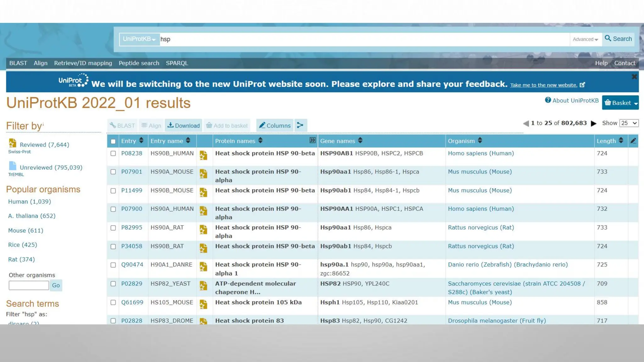Select the P07901 entry checkbox
This screenshot has width=644, height=362.
113,172
